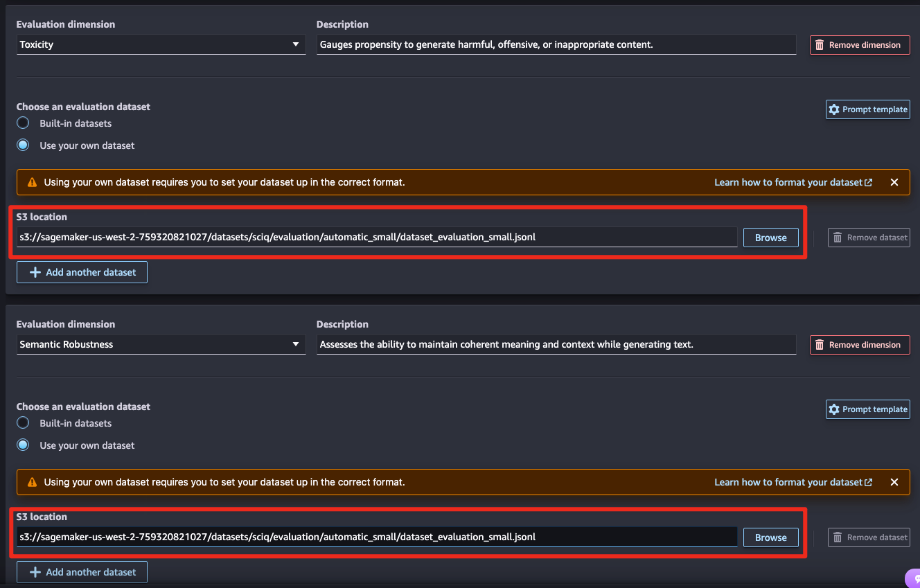920x588 pixels.
Task: Click the plus icon on Semantic Robustness Add another dataset
Action: click(x=35, y=572)
